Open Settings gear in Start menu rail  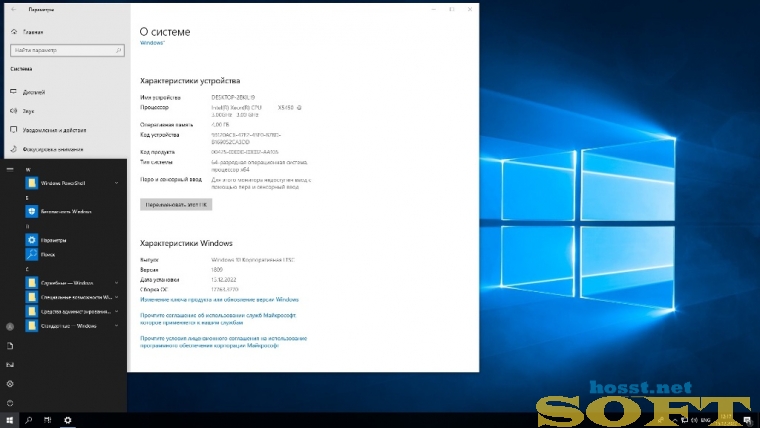pyautogui.click(x=10, y=383)
